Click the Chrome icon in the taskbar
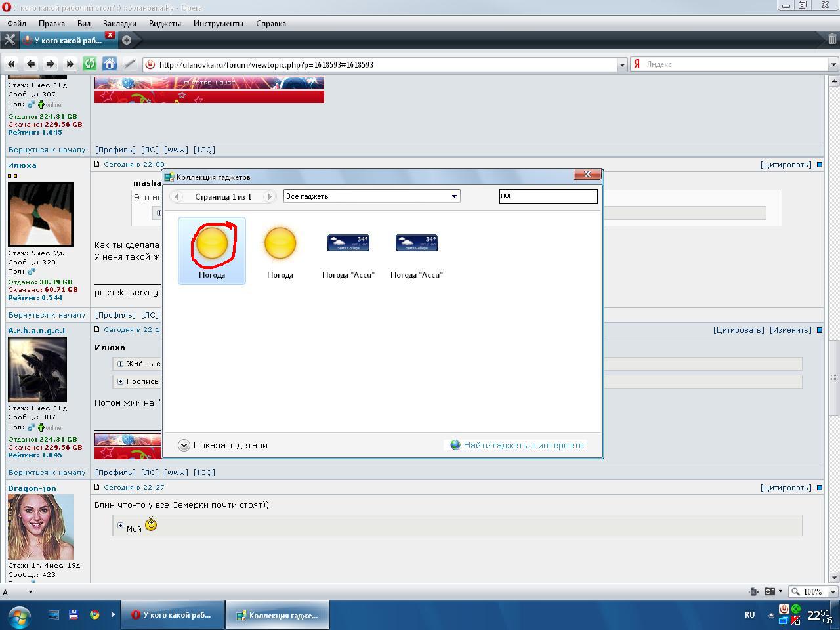 tap(94, 615)
